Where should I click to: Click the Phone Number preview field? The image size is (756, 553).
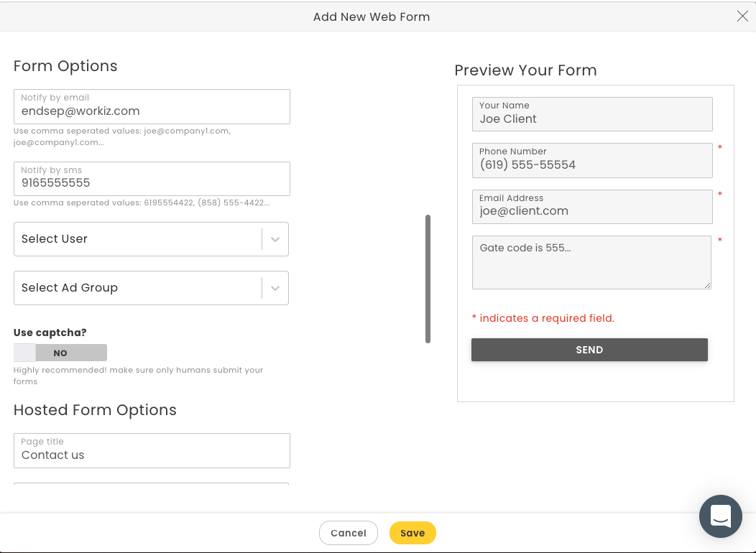[x=591, y=160]
